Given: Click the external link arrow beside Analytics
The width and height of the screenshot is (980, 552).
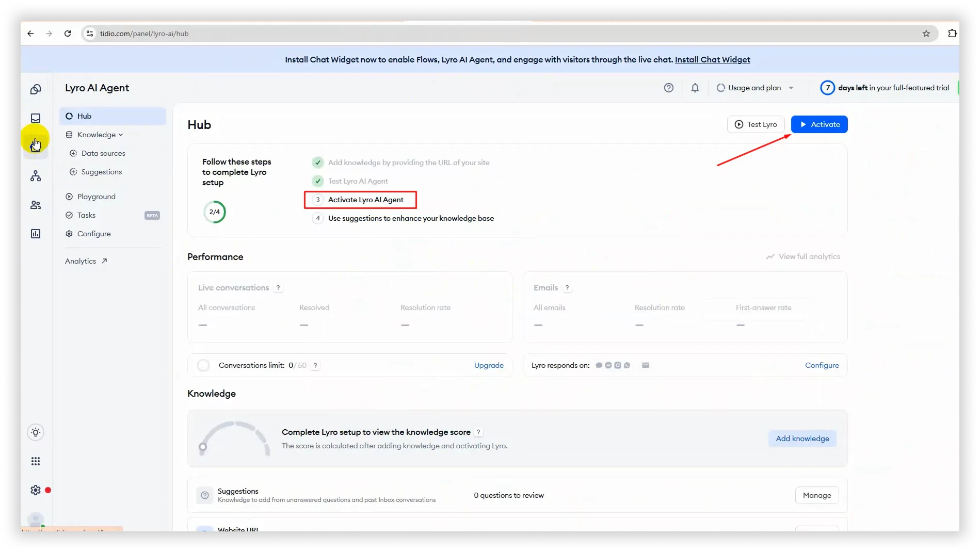Looking at the screenshot, I should [104, 261].
